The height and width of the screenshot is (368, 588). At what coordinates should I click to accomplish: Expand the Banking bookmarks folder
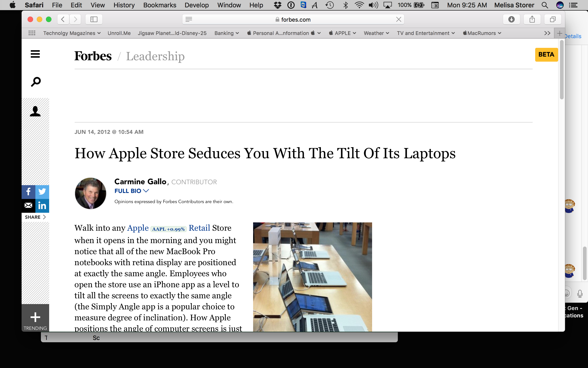tap(226, 33)
